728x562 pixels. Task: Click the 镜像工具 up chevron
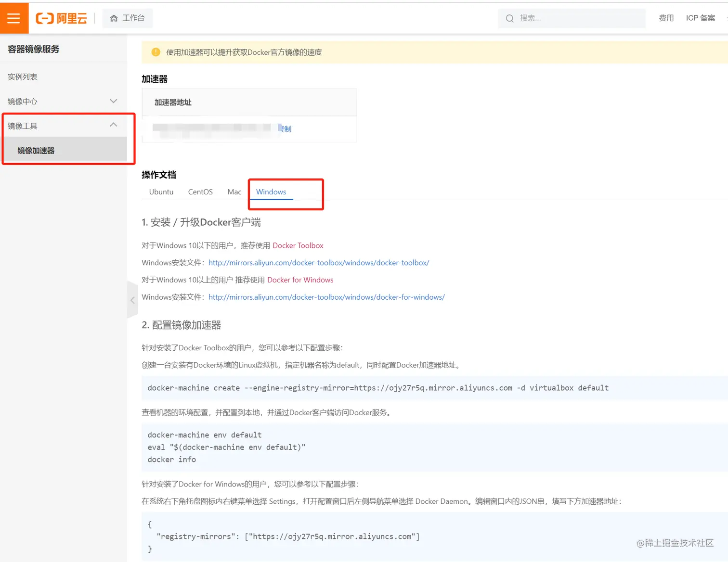click(114, 125)
